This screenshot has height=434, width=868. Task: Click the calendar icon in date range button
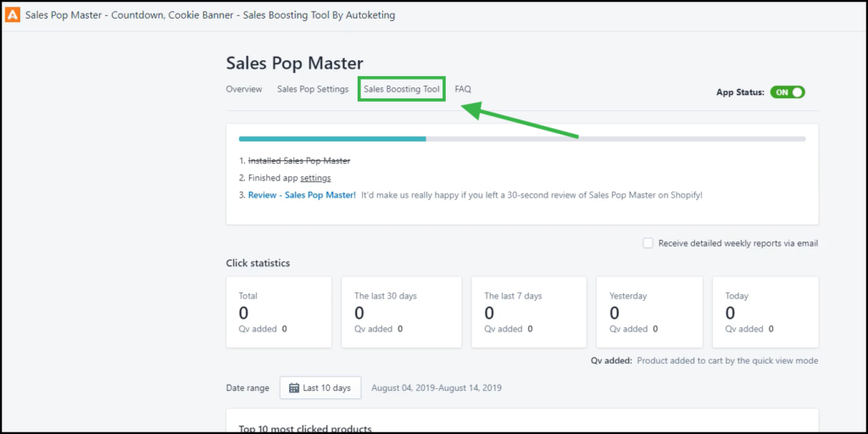(294, 388)
